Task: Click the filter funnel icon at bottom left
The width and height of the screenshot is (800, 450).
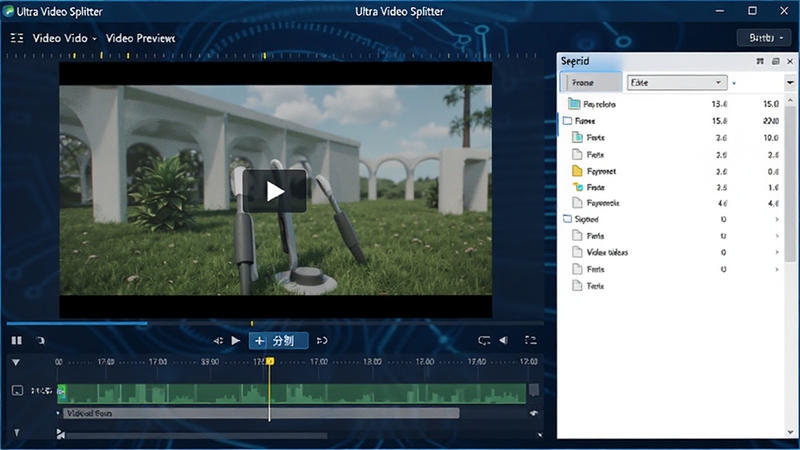Action: [x=16, y=433]
